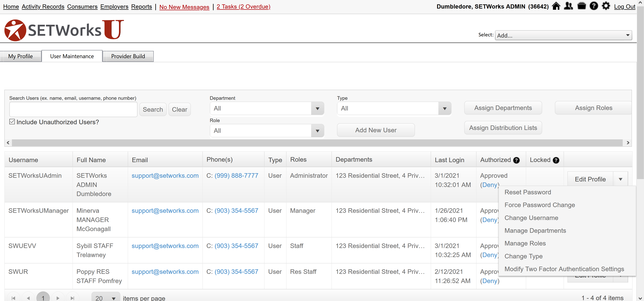
Task: Open the settings gear icon
Action: [x=606, y=6]
